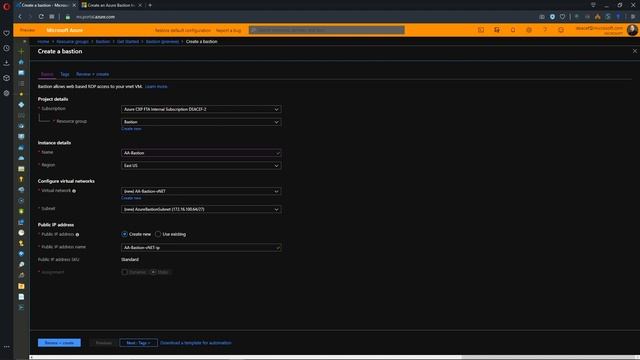Click the Microsoft Azure header title
This screenshot has height=360, width=640.
(64, 30)
